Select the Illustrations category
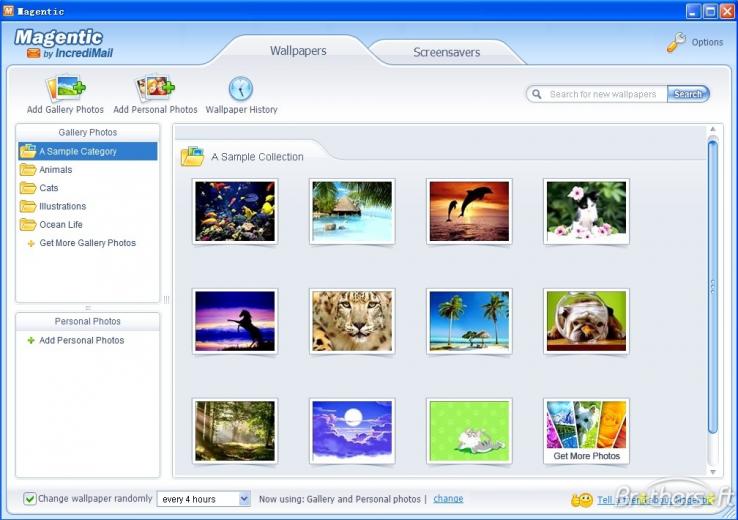The image size is (738, 520). (x=63, y=206)
